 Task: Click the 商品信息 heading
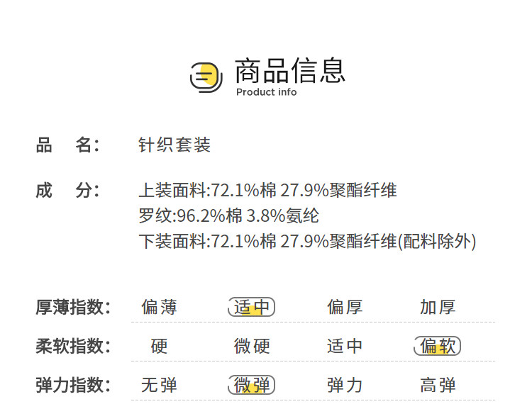[289, 71]
